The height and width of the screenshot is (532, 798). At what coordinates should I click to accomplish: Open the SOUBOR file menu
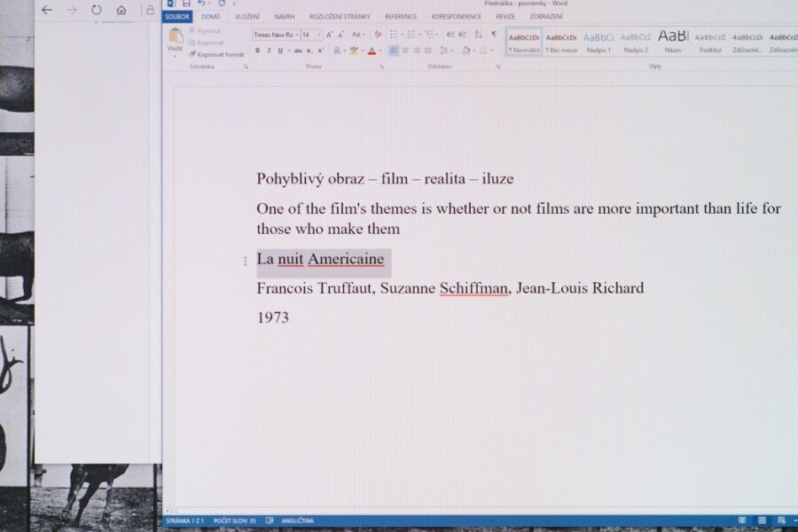coord(177,17)
